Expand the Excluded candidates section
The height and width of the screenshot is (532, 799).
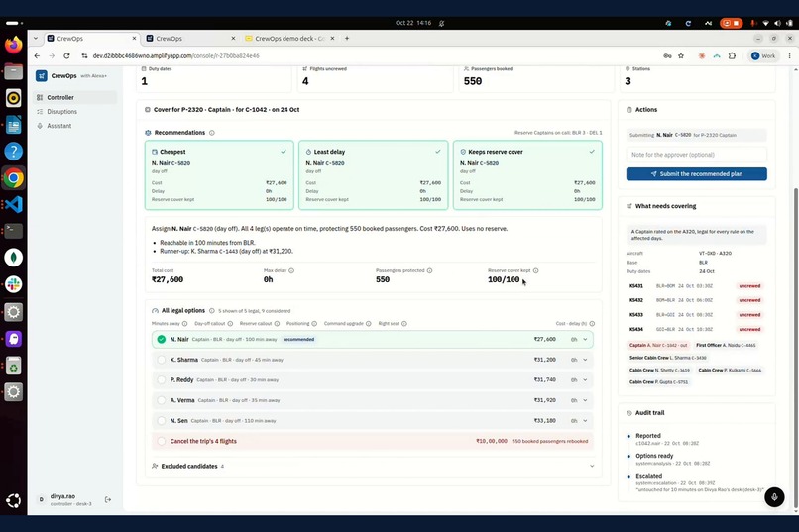pos(373,466)
